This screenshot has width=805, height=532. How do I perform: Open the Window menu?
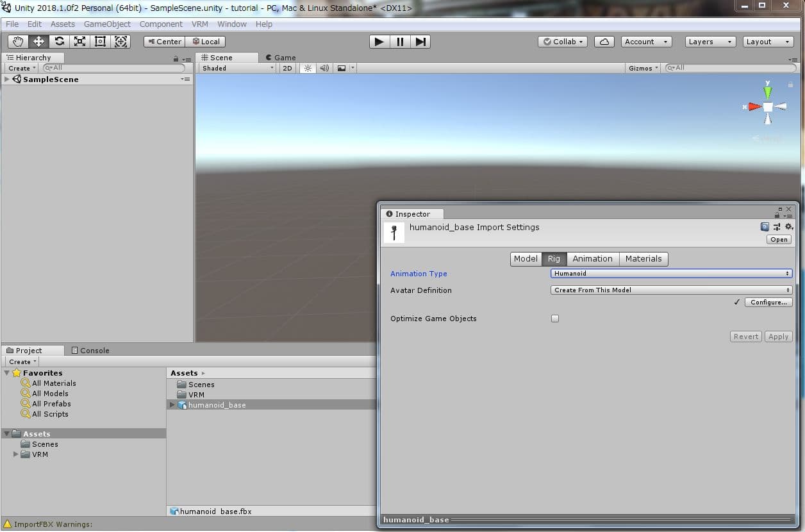coord(232,24)
